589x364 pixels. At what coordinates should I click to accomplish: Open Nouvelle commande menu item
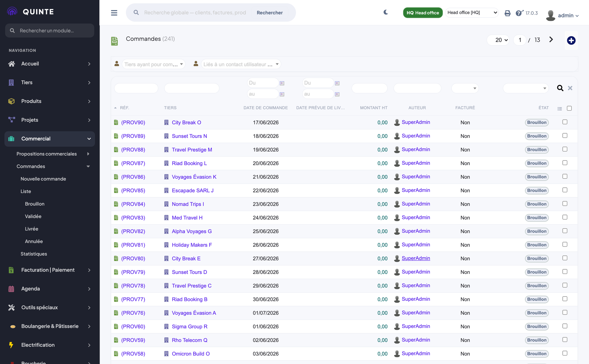coord(43,179)
